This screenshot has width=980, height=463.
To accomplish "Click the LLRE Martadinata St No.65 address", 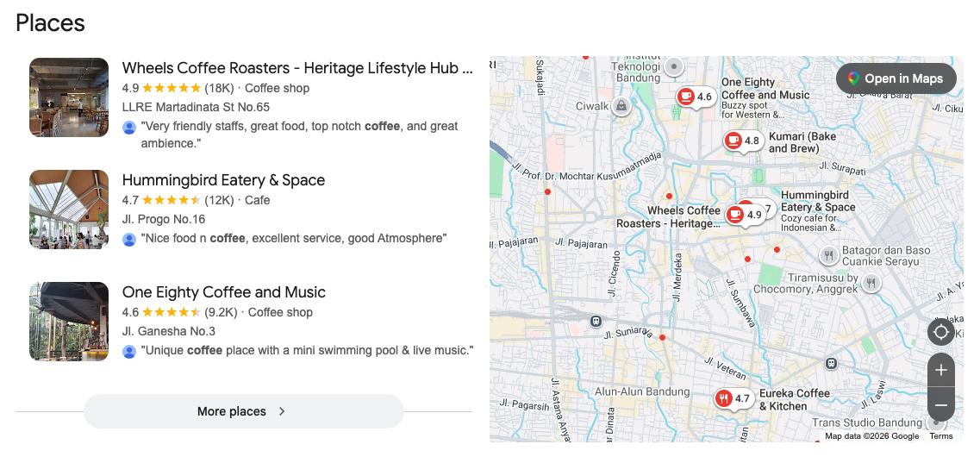I will click(x=196, y=107).
